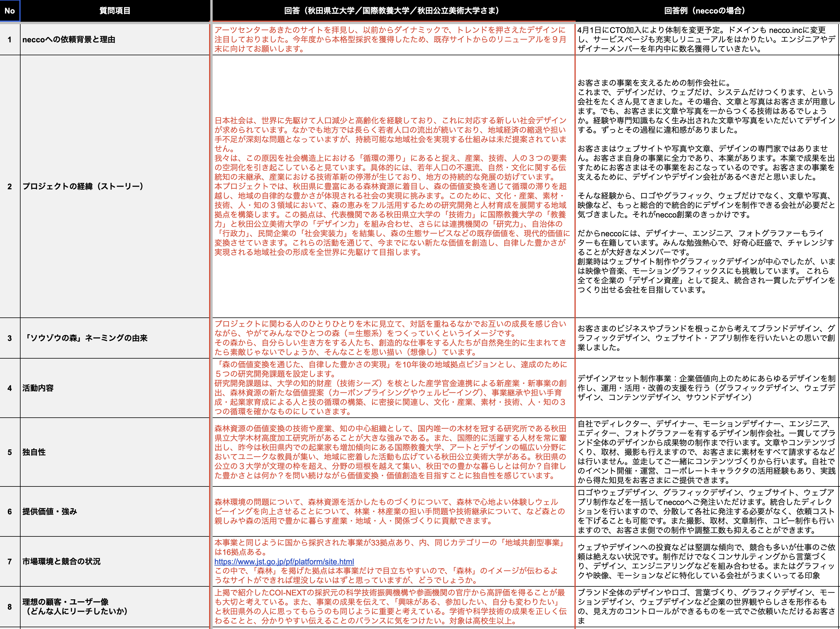Viewport: 840px width, 629px height.
Task: Click the example starting "自社でディレクター、デザイナー"
Action: tap(707, 452)
